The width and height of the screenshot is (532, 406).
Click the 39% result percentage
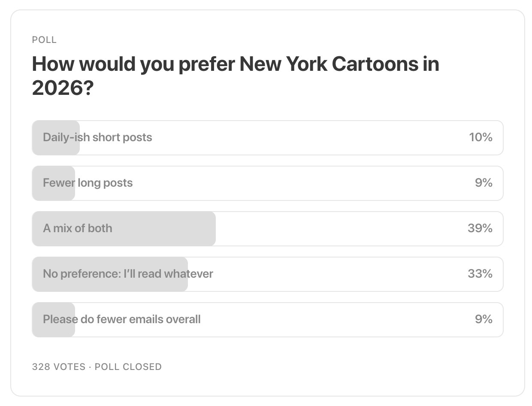[x=480, y=228]
